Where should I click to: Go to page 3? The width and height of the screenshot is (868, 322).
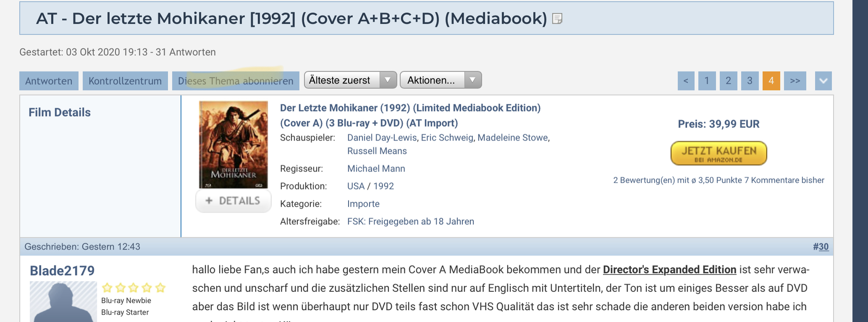(x=750, y=81)
